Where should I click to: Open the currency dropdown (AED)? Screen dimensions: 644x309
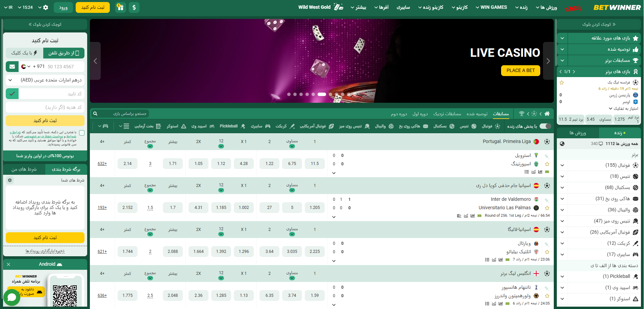tap(45, 80)
